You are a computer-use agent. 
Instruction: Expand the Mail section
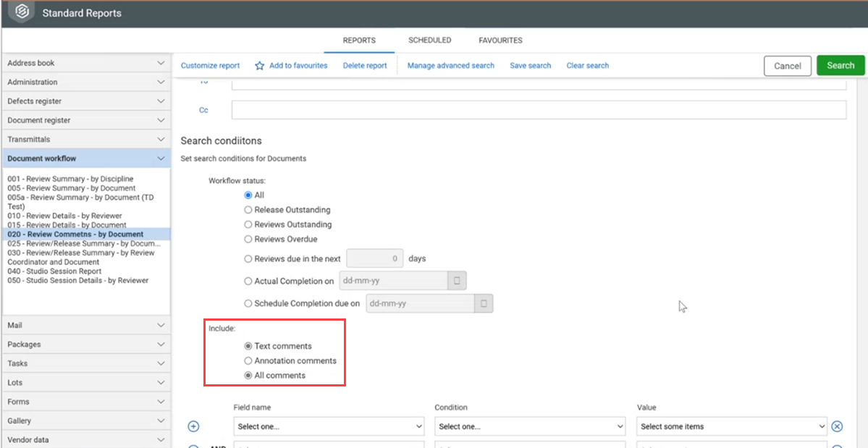[86, 325]
